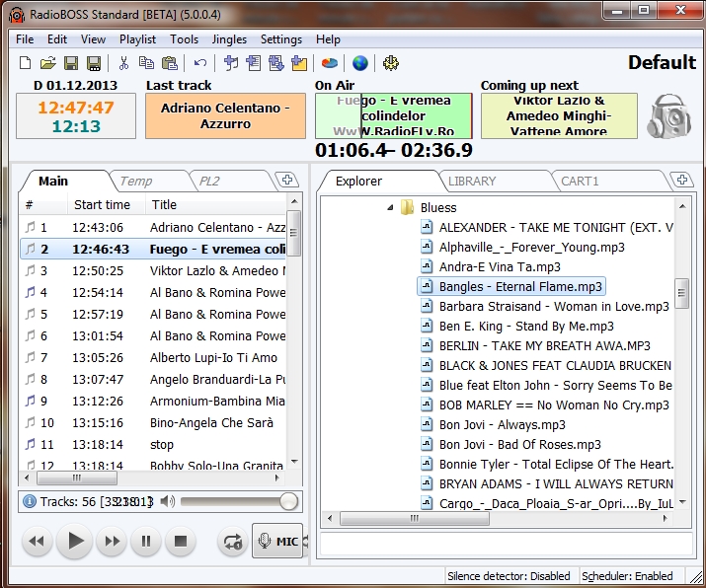Mute using the speaker icon near volume slider
Viewport: 706px width, 588px height.
168,501
